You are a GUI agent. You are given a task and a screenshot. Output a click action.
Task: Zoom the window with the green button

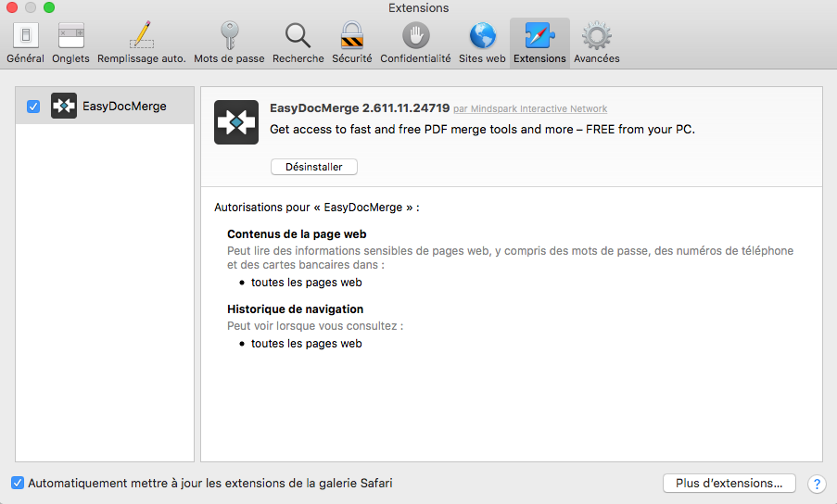(x=49, y=7)
